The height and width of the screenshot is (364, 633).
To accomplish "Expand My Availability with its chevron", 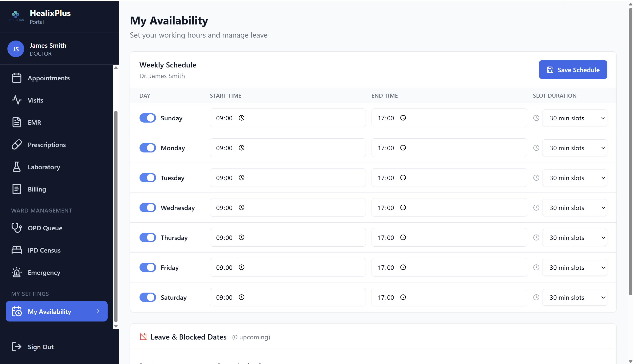I will pyautogui.click(x=98, y=311).
